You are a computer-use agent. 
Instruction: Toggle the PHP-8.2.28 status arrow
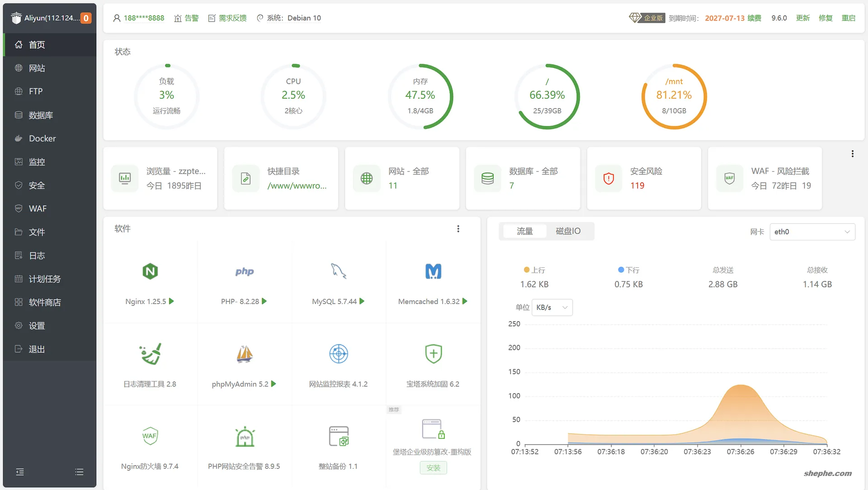click(264, 301)
